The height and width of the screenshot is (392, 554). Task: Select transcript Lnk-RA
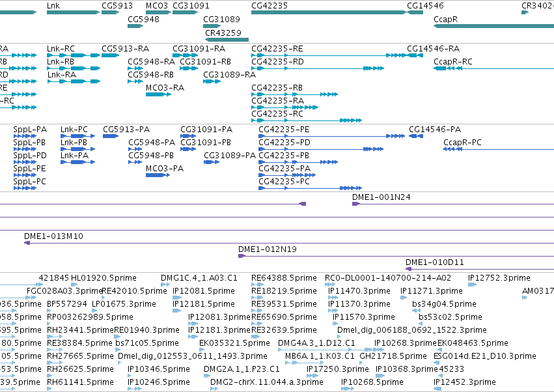[62, 75]
